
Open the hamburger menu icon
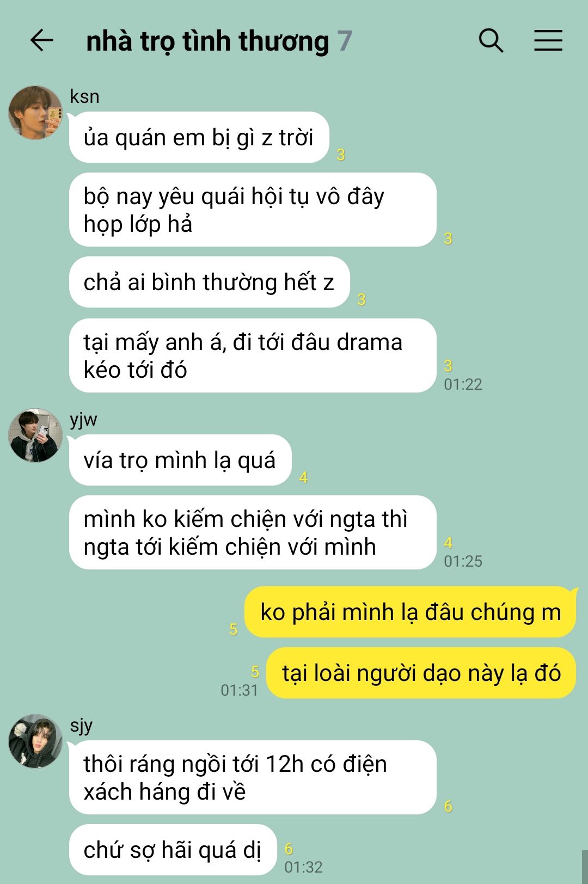548,40
